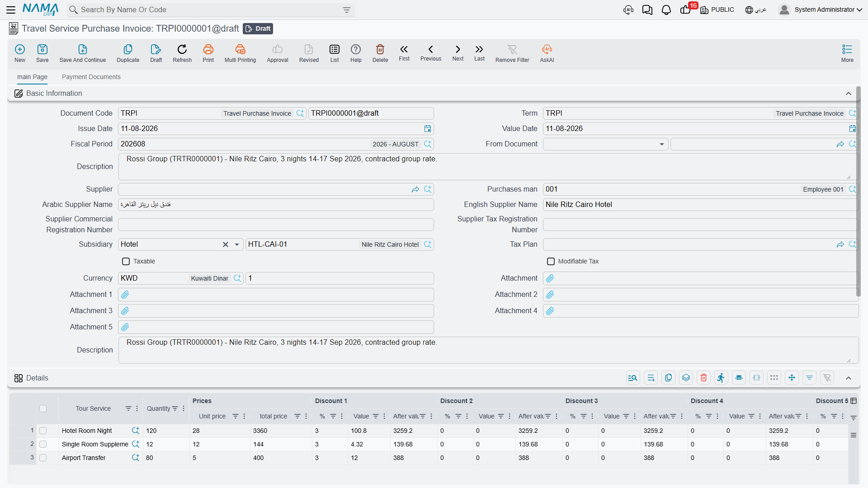Viewport: 868px width, 488px height.
Task: Open approvals thumbs-up icon with badge 16
Action: coord(686,9)
